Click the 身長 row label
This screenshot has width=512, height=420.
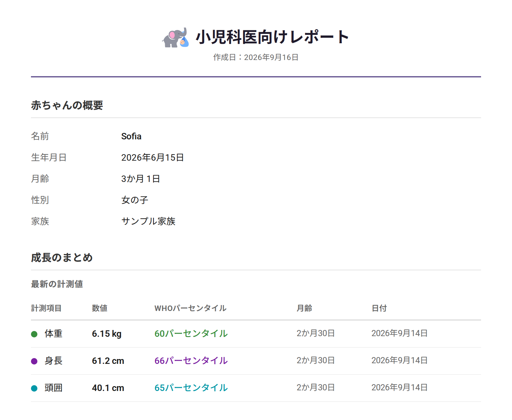54,361
